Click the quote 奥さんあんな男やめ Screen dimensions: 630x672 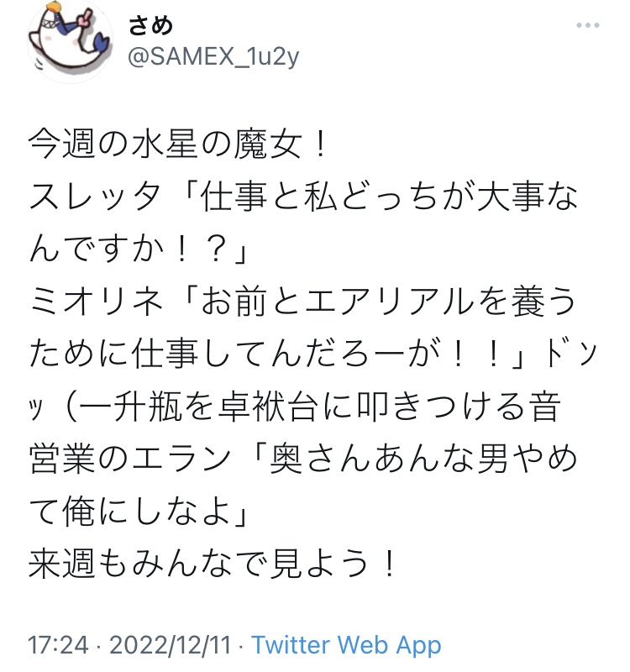423,459
